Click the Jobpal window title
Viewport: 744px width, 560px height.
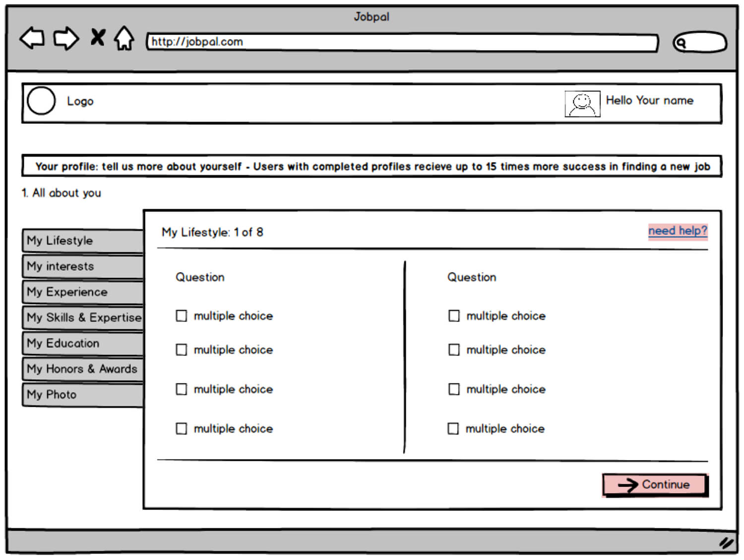tap(372, 17)
